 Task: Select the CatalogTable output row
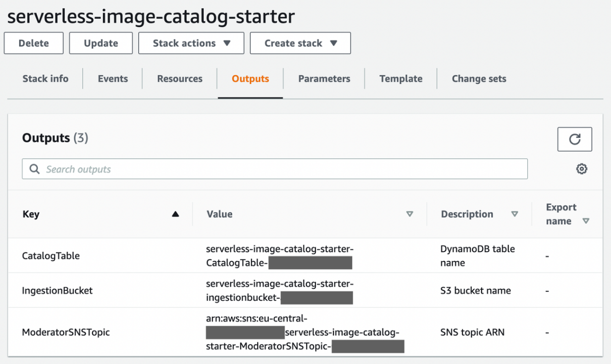coord(51,256)
